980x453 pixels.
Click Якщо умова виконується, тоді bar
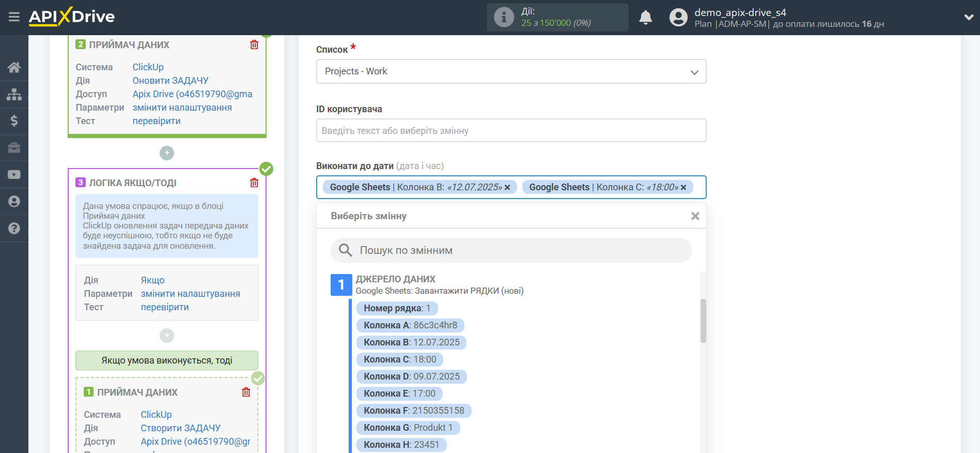pos(167,360)
